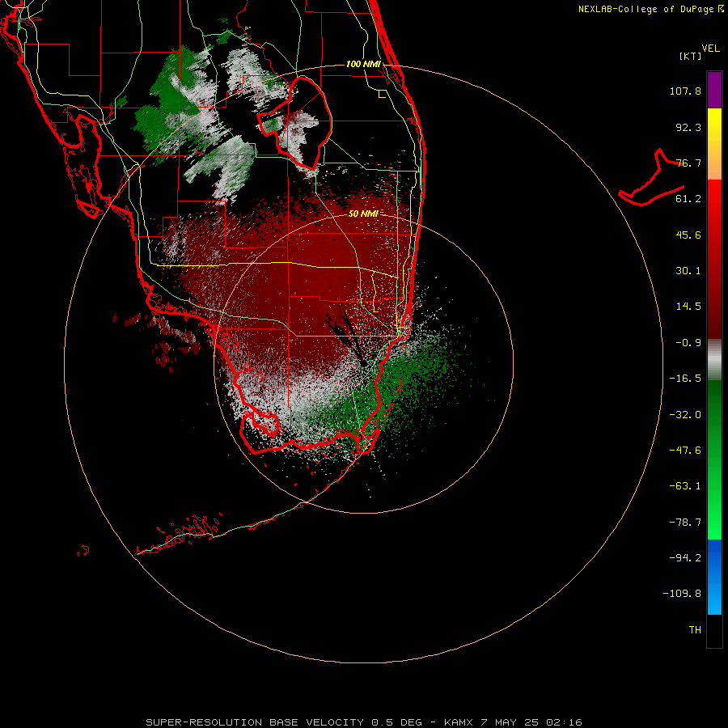Screen dimensions: 728x728
Task: Click the -78.7 velocity scale value
Action: 685,523
